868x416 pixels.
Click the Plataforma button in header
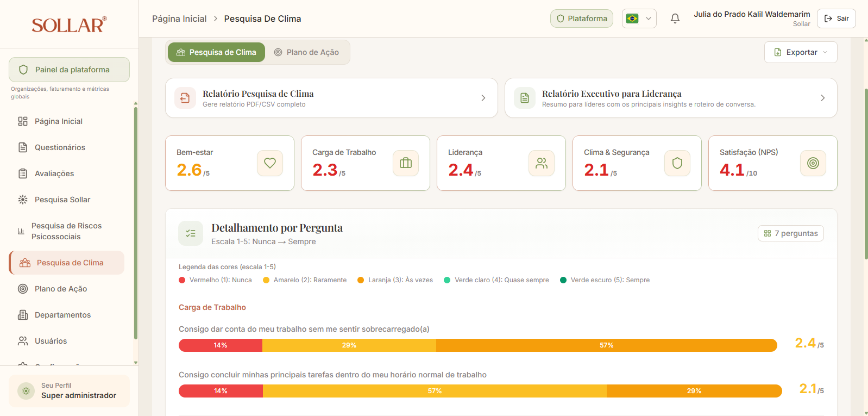582,18
